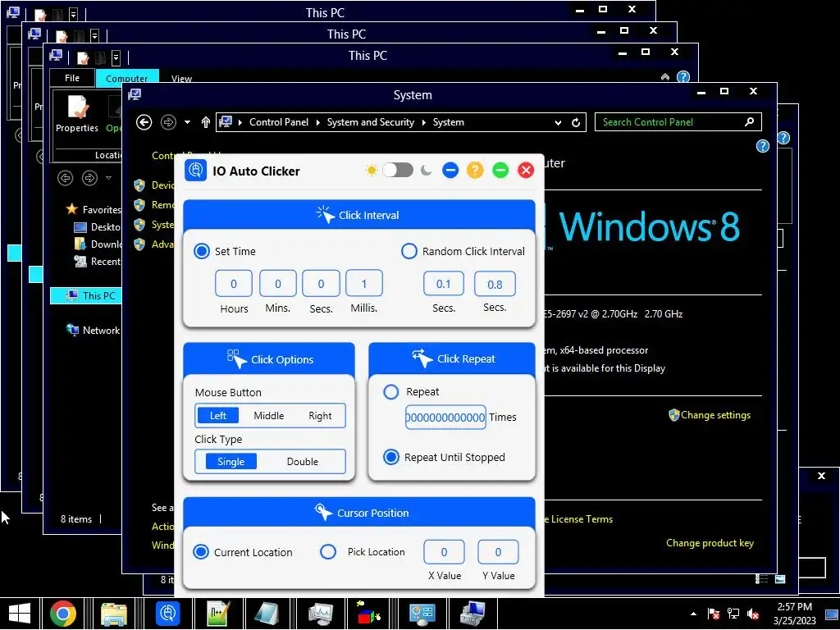Open recent locations dropdown in System window
Viewport: 840px width, 630px height.
(x=187, y=122)
